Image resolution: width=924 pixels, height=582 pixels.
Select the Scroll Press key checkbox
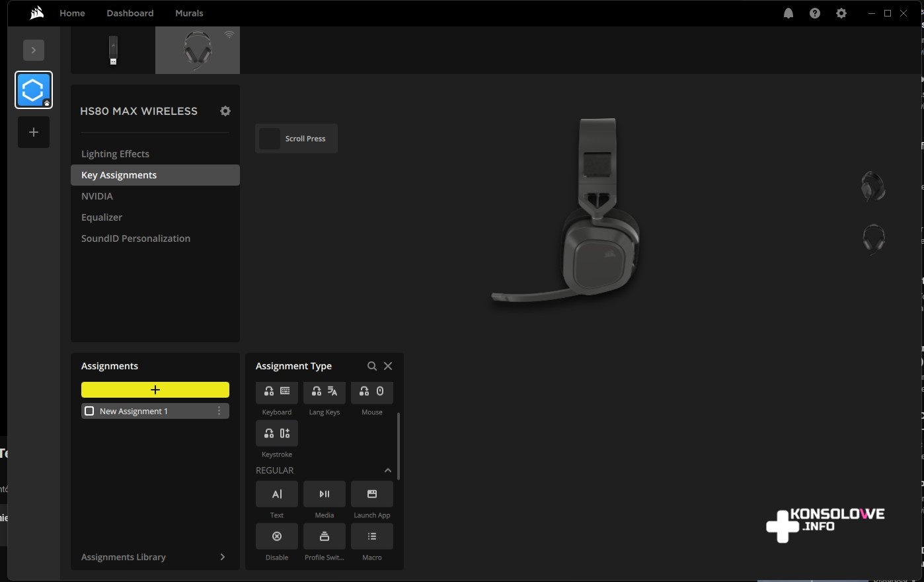(270, 139)
